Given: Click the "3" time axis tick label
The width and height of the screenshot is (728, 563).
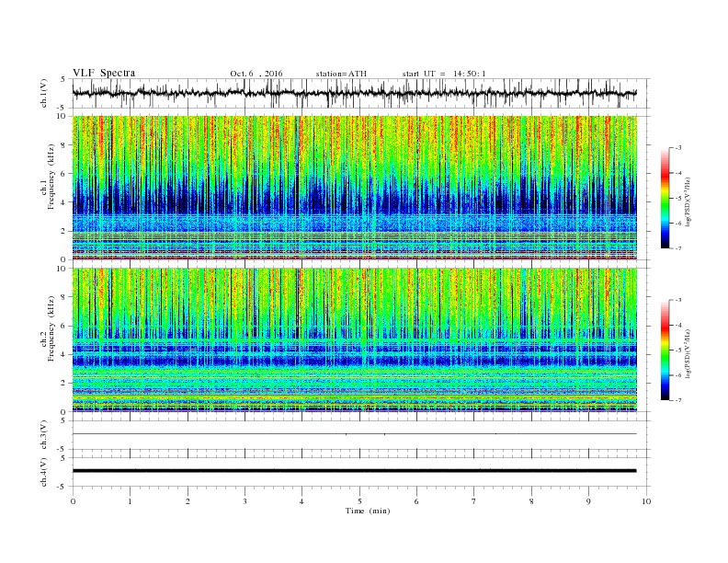Looking at the screenshot, I should tap(245, 501).
